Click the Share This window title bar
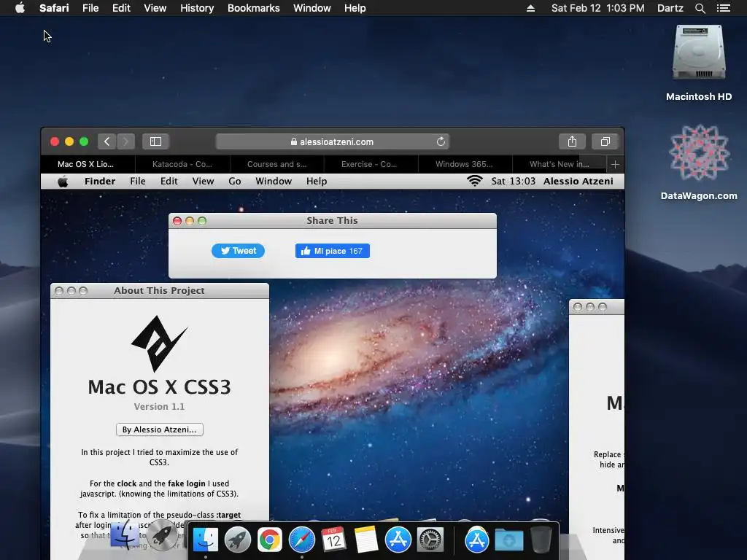Screen dimensions: 747x560 click(332, 220)
